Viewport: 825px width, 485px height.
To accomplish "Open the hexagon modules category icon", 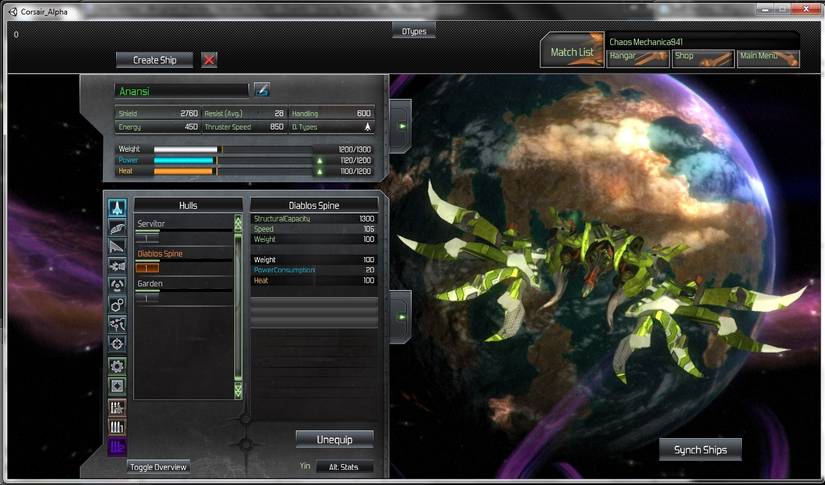I will click(x=117, y=304).
